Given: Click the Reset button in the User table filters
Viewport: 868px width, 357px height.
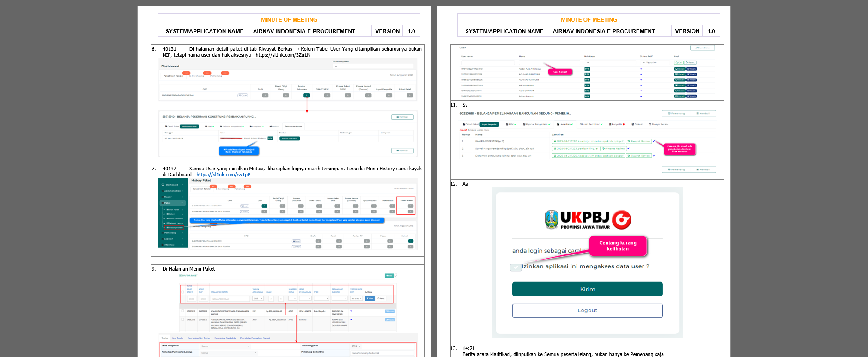Looking at the screenshot, I should (x=690, y=62).
